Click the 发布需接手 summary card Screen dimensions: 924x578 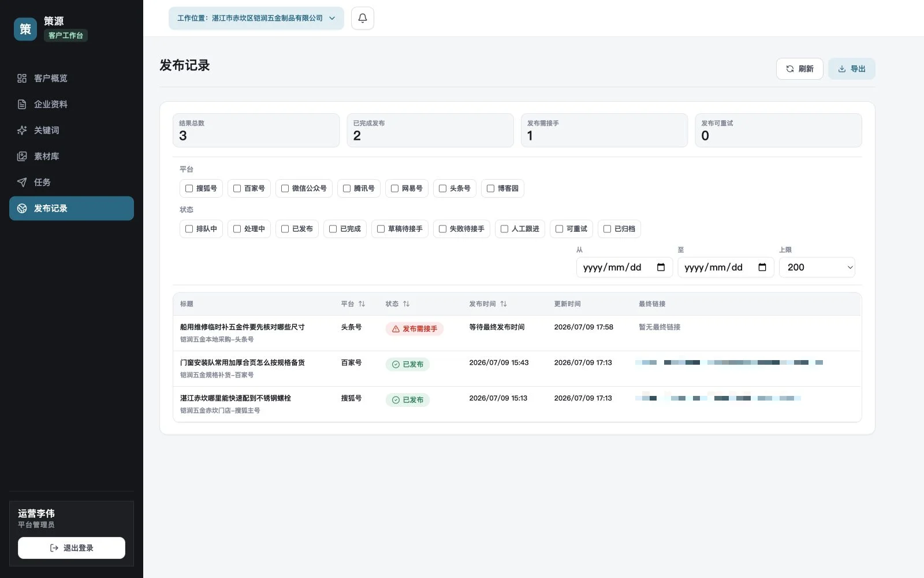pos(604,131)
